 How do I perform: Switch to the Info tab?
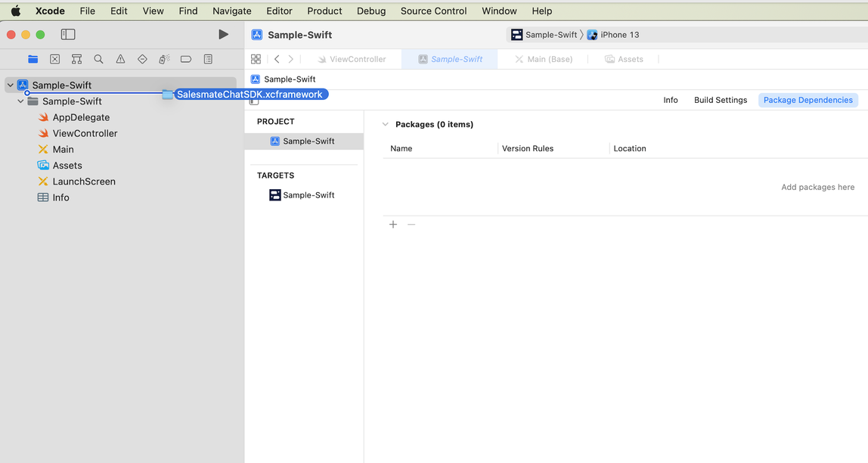[670, 99]
